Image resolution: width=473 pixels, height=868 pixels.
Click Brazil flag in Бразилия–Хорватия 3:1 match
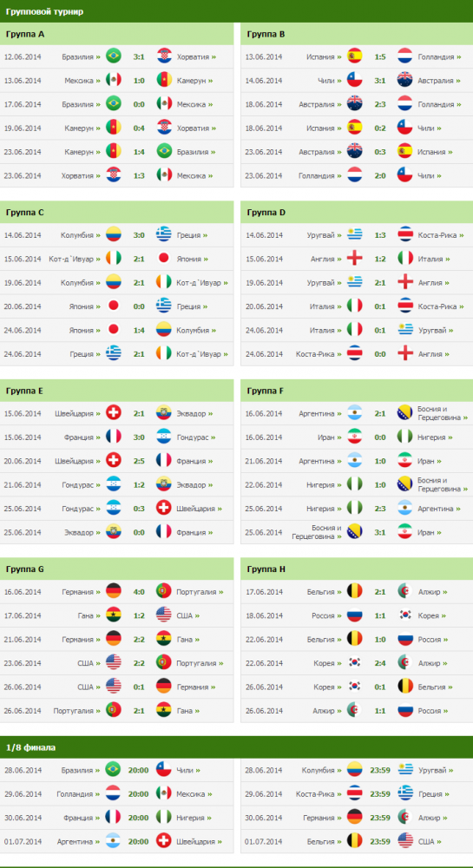click(114, 56)
